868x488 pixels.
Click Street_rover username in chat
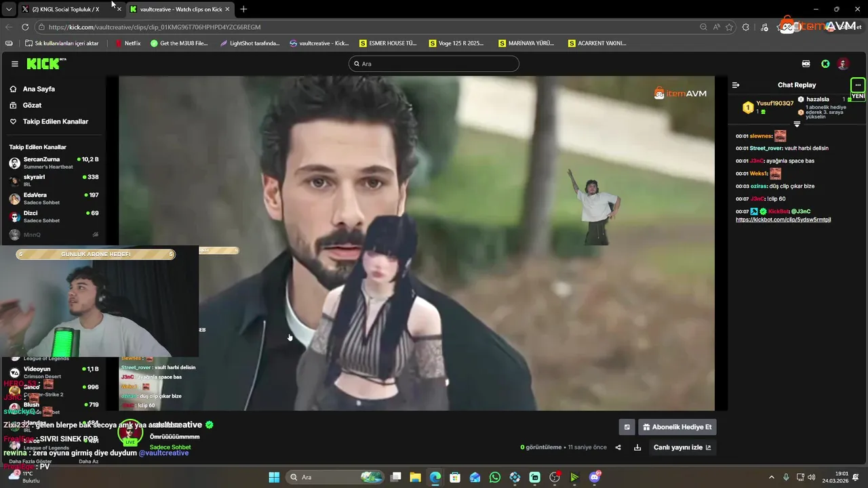coord(766,148)
